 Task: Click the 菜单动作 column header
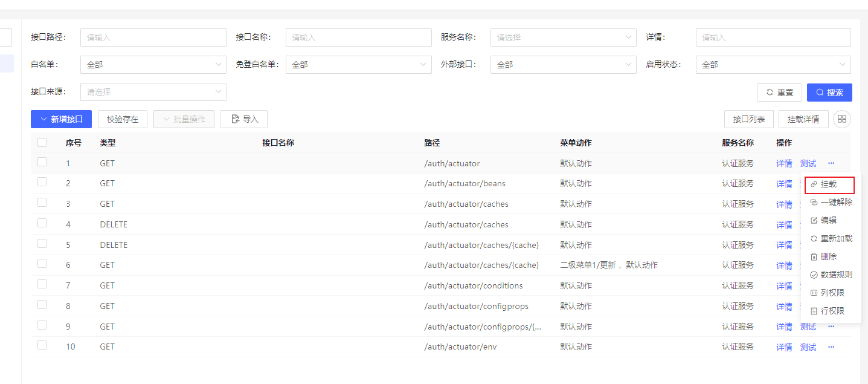(576, 143)
